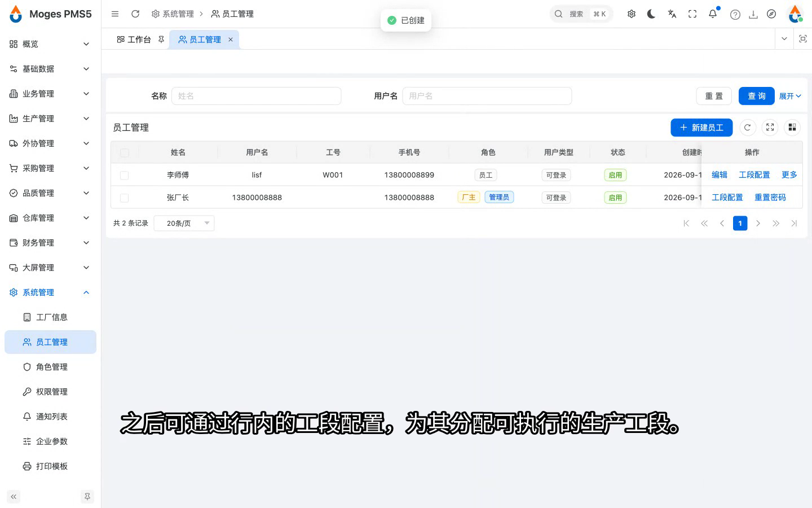Focus the 名称 input field
812x508 pixels.
coord(257,96)
